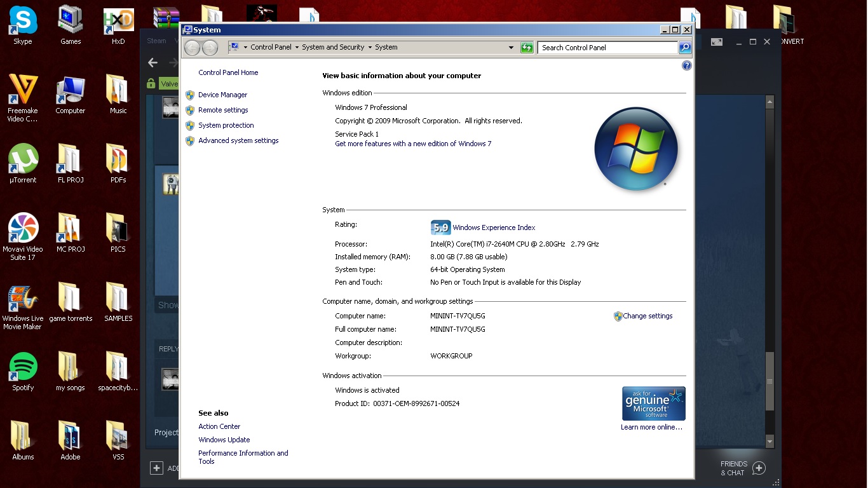Click the genuine Microsoft software badge
The width and height of the screenshot is (868, 488).
(653, 403)
